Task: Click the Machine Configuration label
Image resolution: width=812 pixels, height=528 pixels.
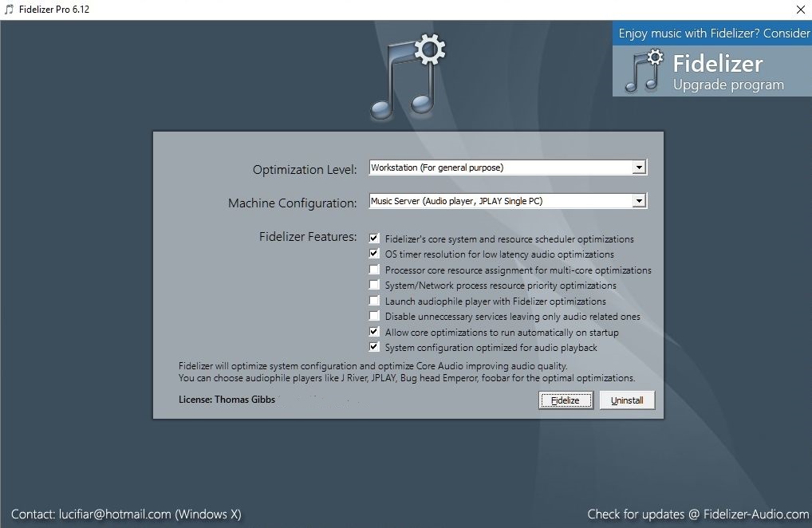Action: click(x=292, y=203)
